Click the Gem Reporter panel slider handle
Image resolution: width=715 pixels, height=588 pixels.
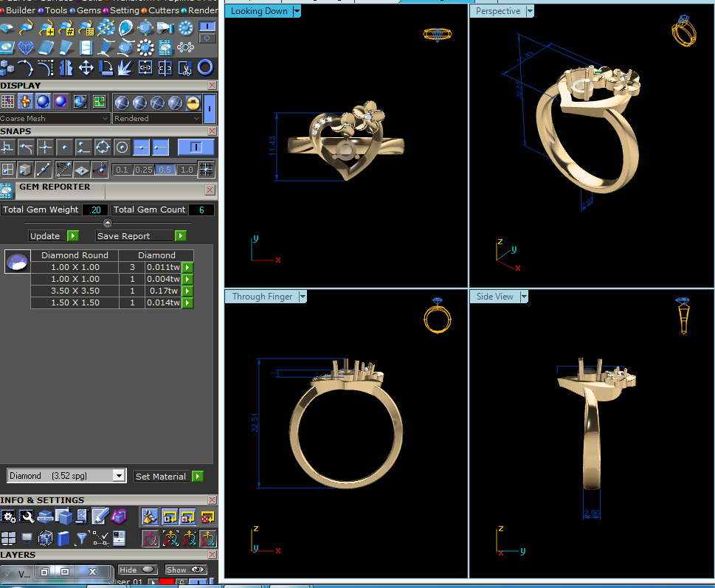tap(107, 223)
